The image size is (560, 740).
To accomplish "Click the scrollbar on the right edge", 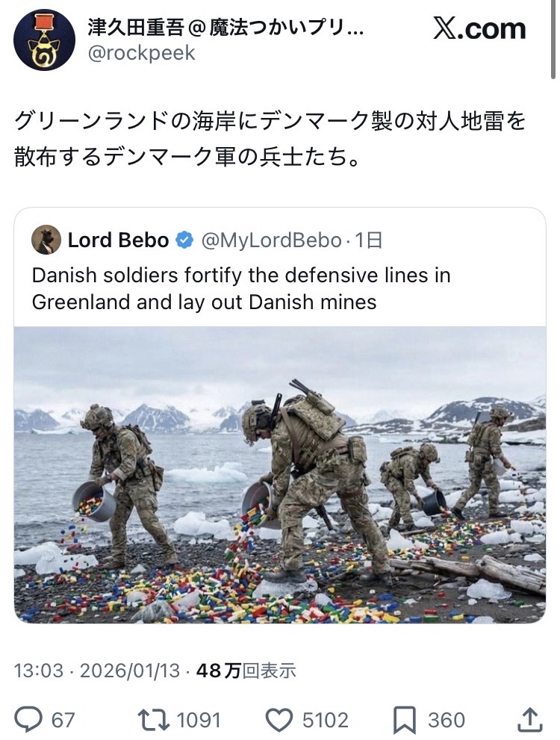I will [x=553, y=37].
